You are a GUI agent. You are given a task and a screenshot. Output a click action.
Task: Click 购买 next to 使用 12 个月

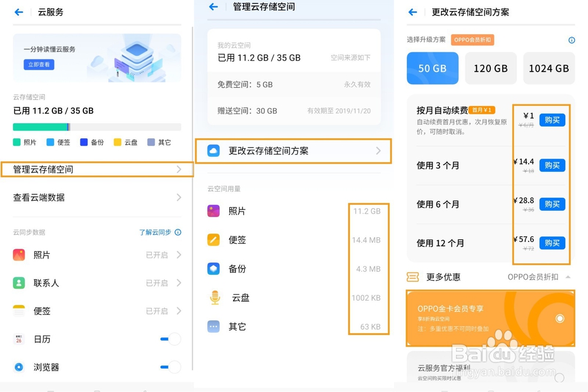tap(552, 243)
